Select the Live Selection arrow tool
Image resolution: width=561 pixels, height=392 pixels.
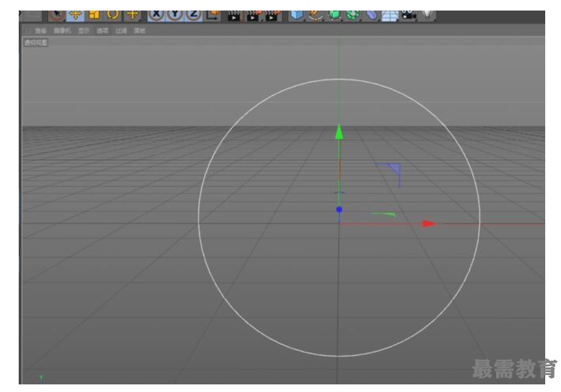click(x=57, y=15)
